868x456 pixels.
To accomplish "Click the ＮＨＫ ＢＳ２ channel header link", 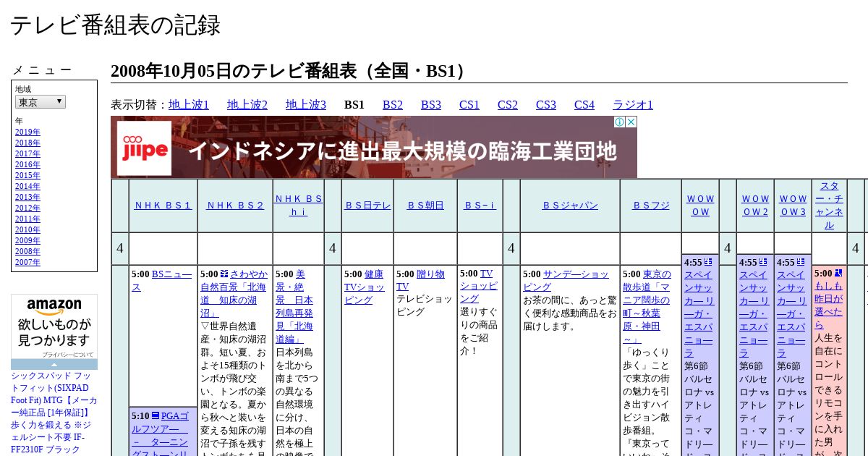I will [x=235, y=206].
